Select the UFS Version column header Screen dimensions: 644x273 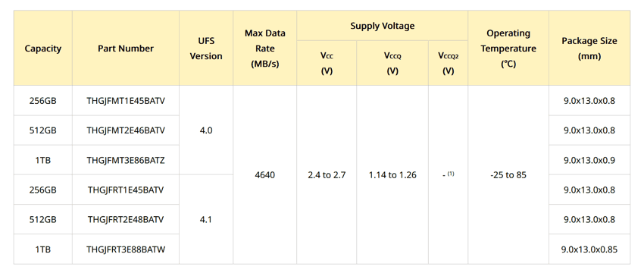[206, 49]
